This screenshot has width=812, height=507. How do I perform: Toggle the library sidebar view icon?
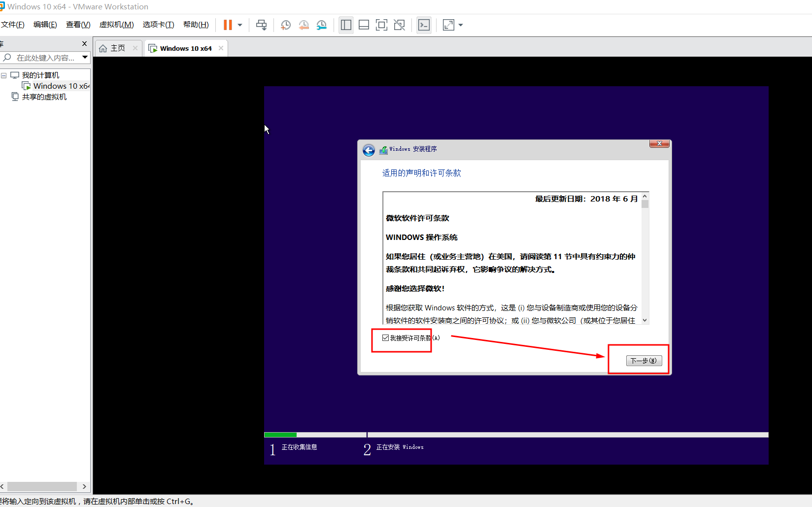tap(346, 25)
